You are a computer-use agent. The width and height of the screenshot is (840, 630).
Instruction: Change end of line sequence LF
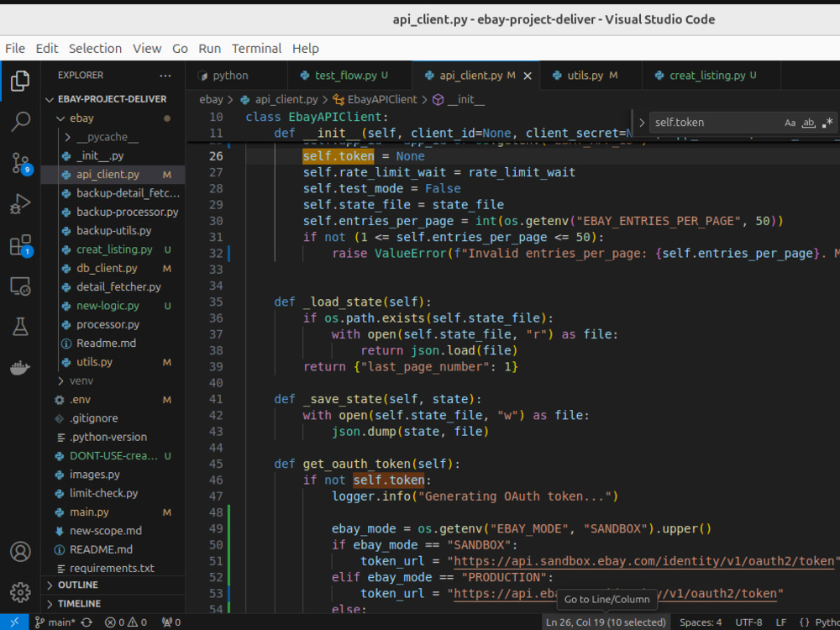click(781, 622)
